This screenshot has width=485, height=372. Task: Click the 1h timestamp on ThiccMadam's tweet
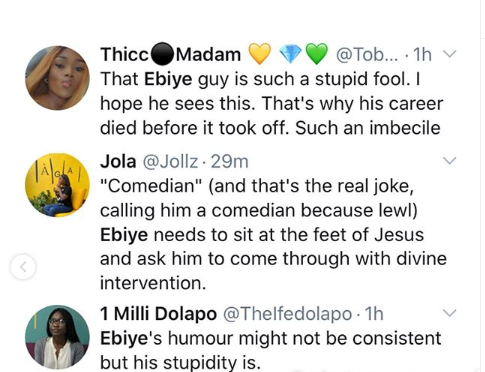pyautogui.click(x=422, y=54)
